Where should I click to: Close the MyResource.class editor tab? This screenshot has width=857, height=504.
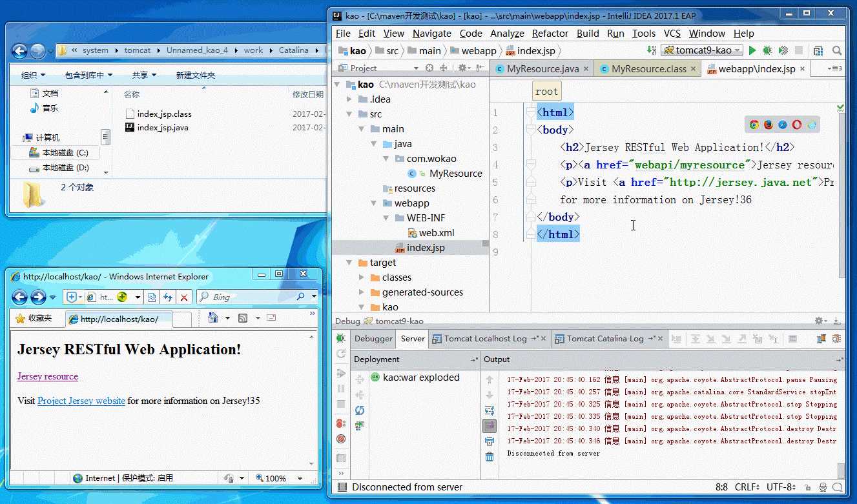[x=693, y=69]
